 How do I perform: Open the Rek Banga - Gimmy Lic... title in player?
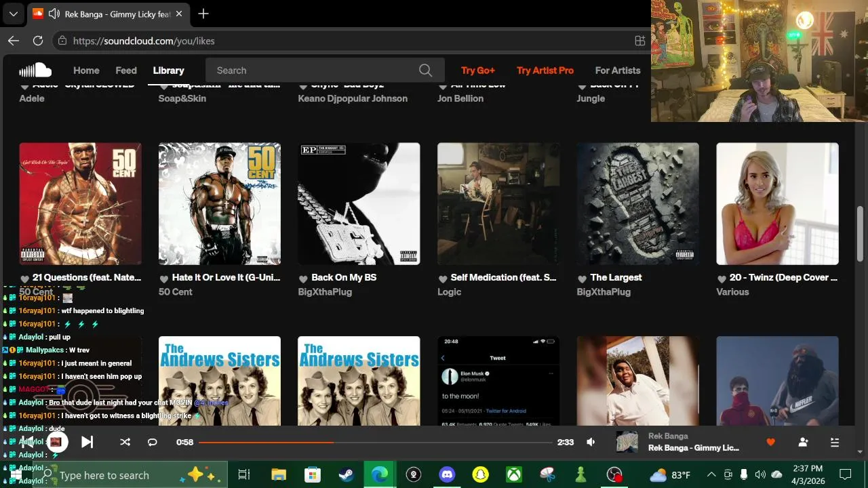pyautogui.click(x=693, y=448)
